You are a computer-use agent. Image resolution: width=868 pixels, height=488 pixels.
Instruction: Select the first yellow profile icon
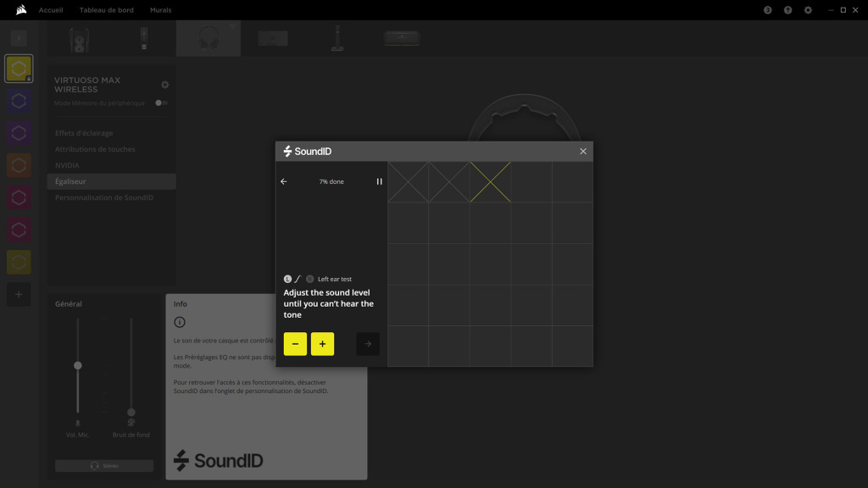pyautogui.click(x=19, y=69)
